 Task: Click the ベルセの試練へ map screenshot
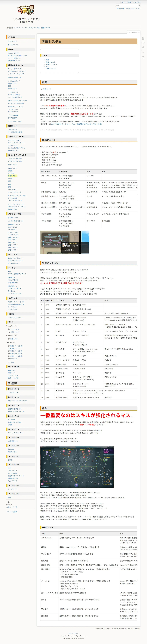coord(65,242)
